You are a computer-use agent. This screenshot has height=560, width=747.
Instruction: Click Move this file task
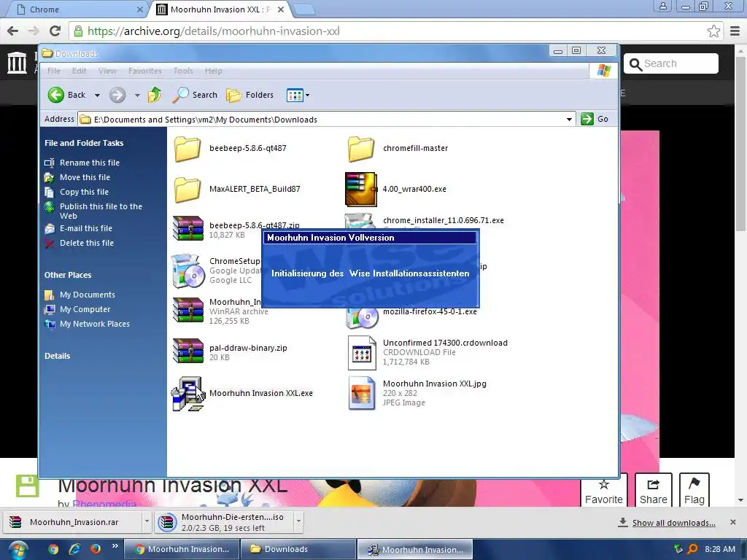click(85, 177)
